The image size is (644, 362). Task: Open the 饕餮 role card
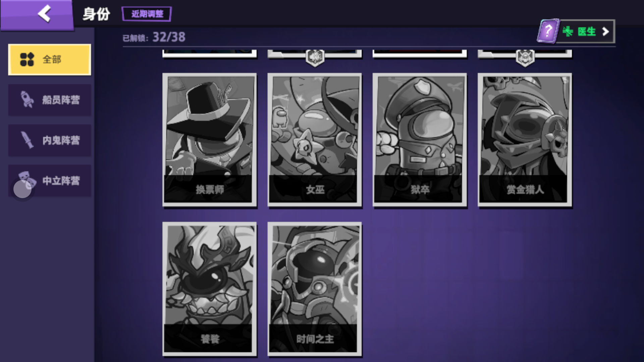click(x=210, y=289)
